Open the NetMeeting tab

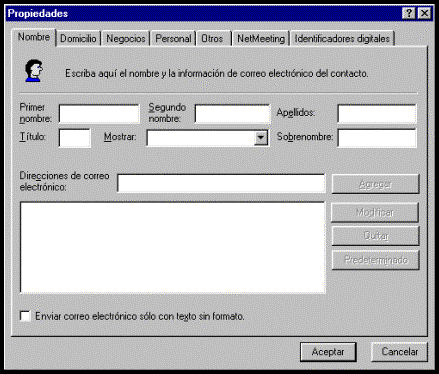[x=261, y=39]
